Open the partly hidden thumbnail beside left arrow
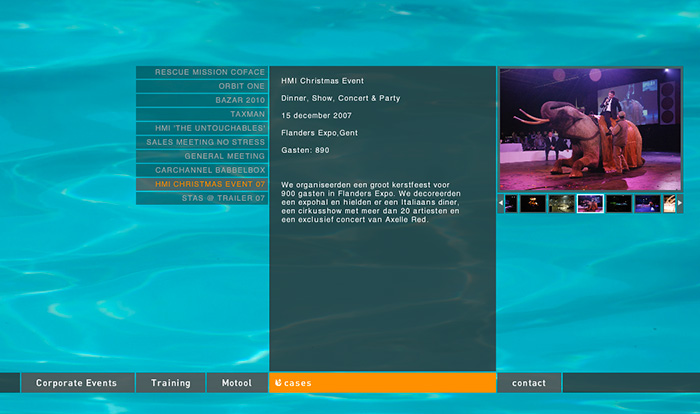 [511, 204]
